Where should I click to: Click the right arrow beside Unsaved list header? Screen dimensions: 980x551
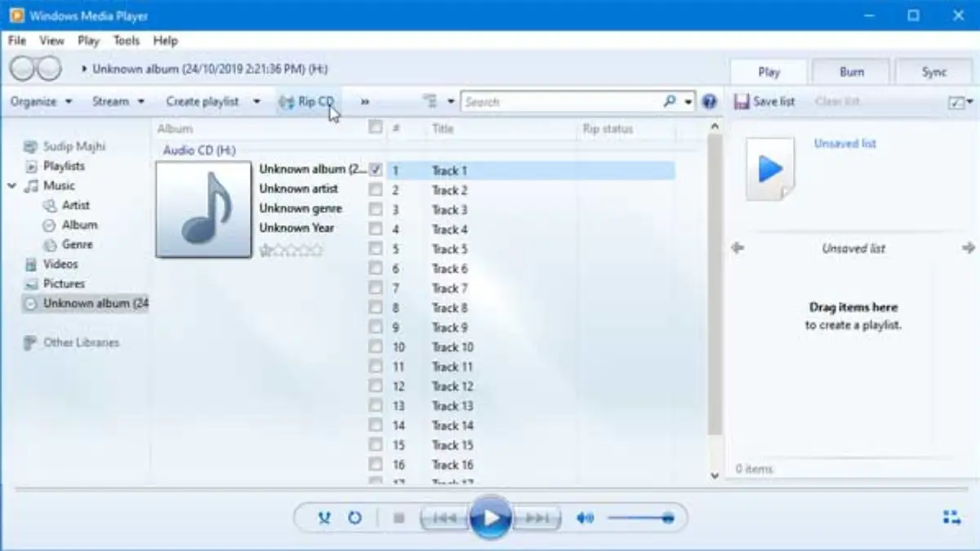tap(969, 248)
